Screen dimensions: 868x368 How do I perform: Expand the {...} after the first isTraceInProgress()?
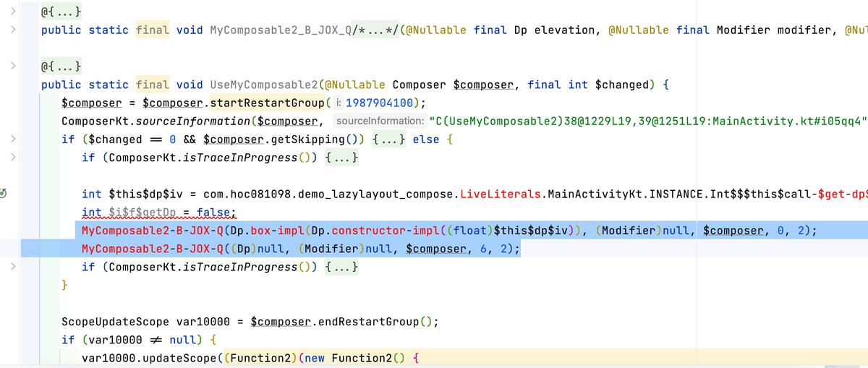[341, 158]
